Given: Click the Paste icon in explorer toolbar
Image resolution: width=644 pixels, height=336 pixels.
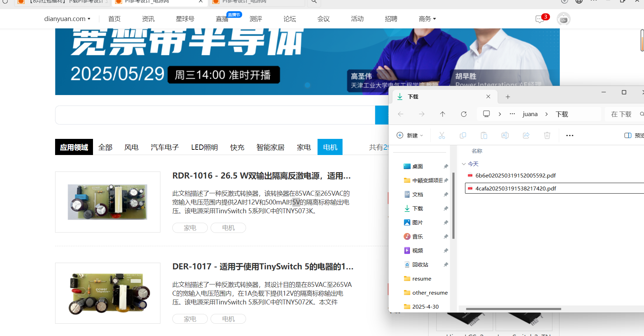Looking at the screenshot, I should [x=484, y=135].
